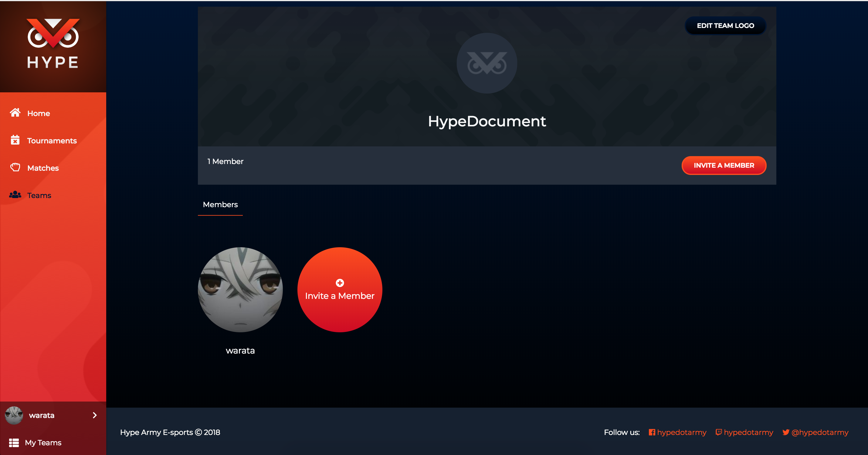
Task: Click the Facebook icon in footer
Action: point(652,432)
